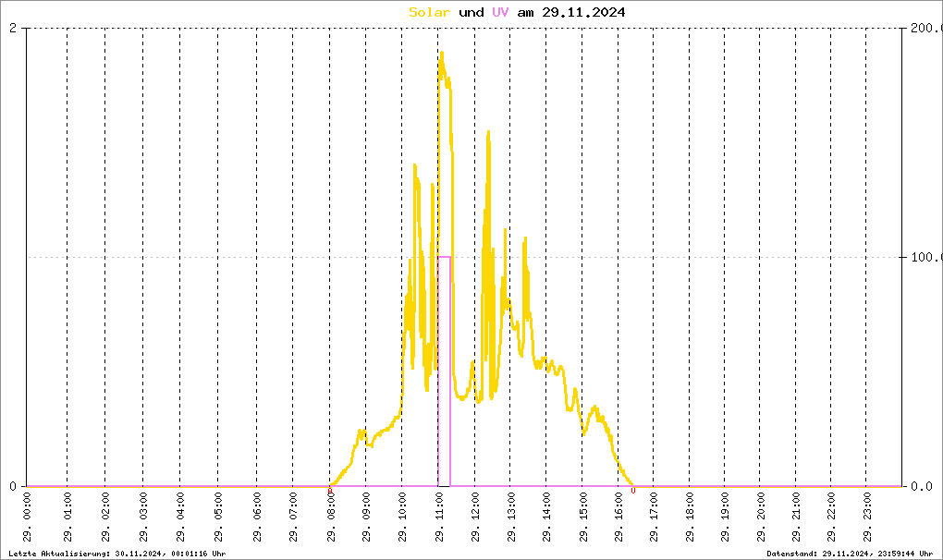
Task: Click the "29. 11:00" time axis label
Action: tap(439, 517)
